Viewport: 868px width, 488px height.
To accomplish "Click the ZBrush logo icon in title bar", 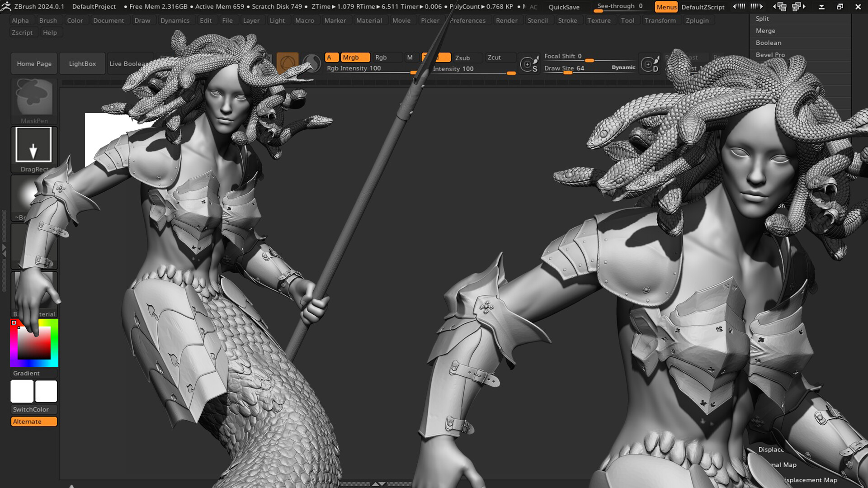I will point(6,6).
